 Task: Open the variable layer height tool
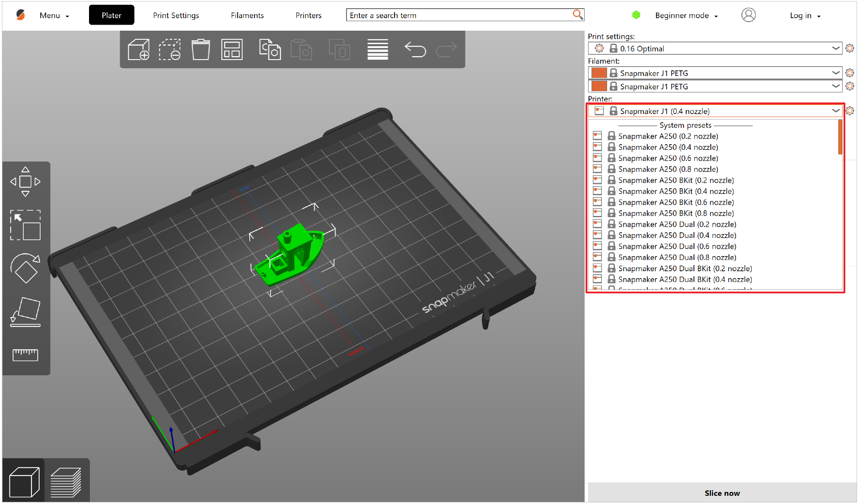[x=378, y=49]
